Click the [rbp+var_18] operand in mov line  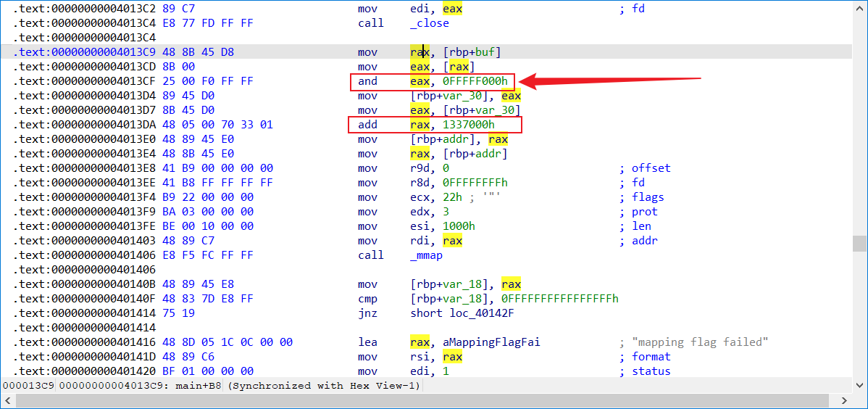tap(452, 284)
